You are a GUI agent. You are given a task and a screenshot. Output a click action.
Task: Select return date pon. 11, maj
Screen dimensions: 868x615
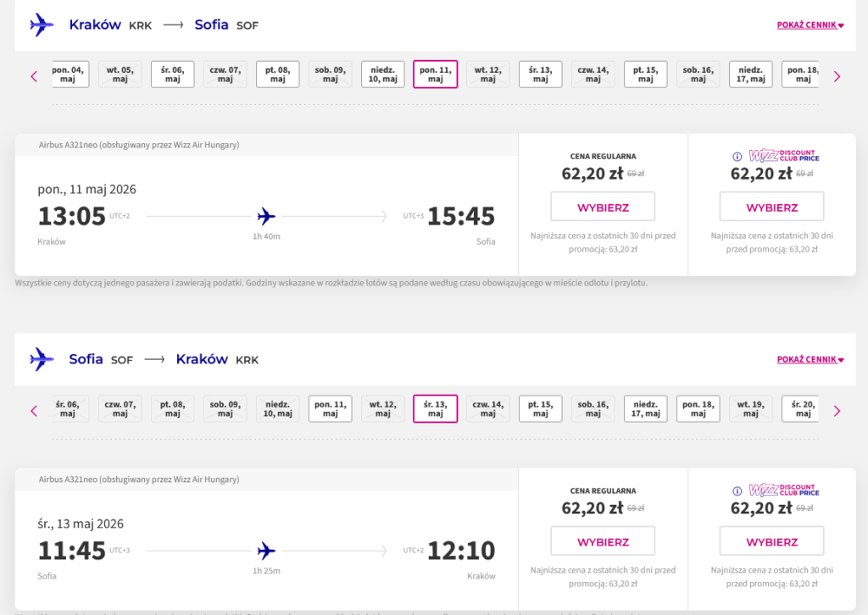point(331,409)
